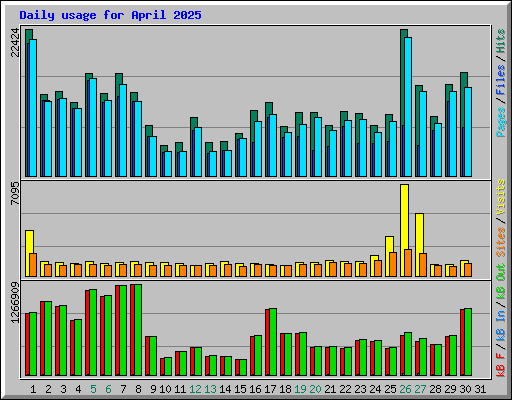
Task: Click day label 18 on x-axis
Action: (285, 389)
